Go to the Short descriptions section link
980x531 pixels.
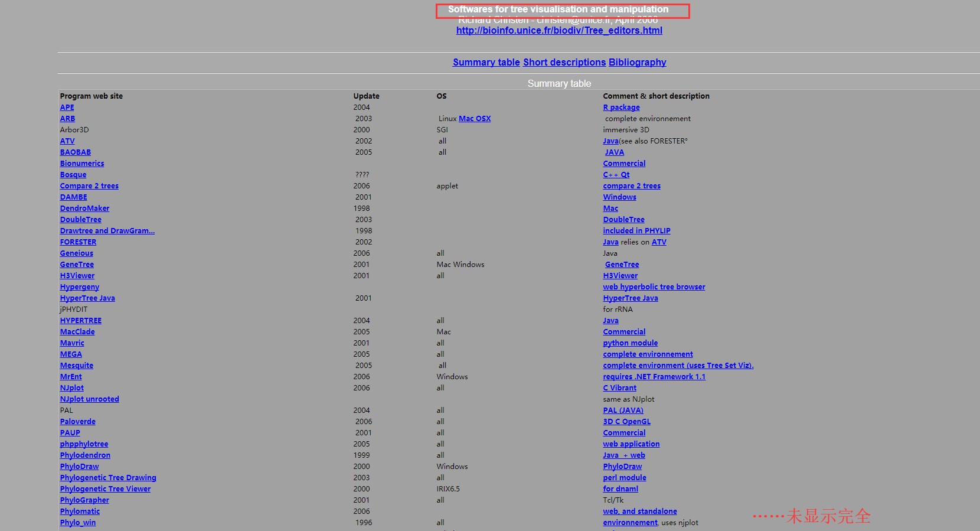pos(564,63)
